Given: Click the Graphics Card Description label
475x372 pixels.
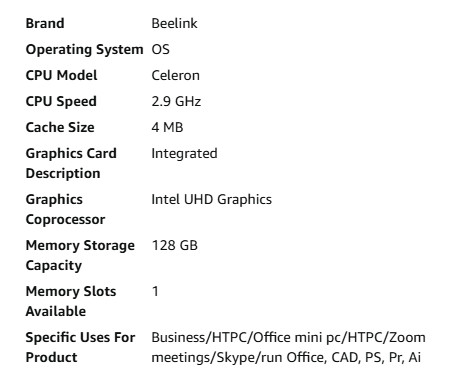Looking at the screenshot, I should click(x=71, y=163).
